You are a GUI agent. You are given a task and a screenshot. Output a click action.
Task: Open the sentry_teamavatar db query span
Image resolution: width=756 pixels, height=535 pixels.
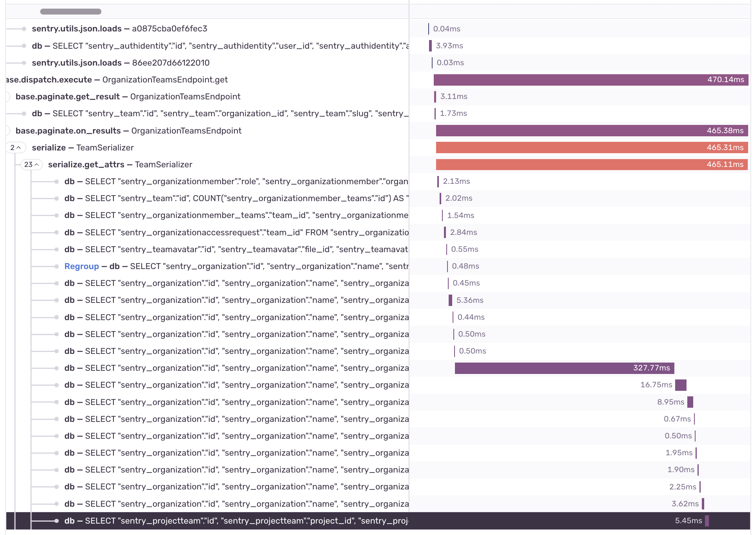coord(236,249)
